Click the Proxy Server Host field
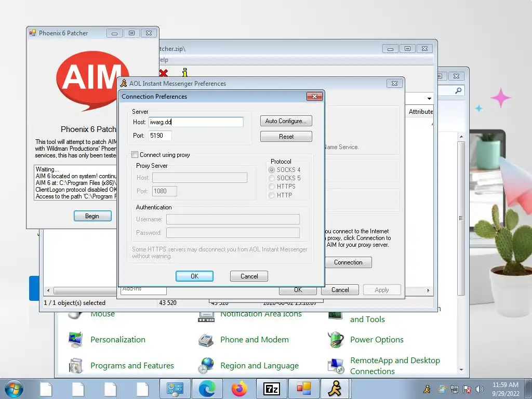The width and height of the screenshot is (532, 399). (199, 178)
